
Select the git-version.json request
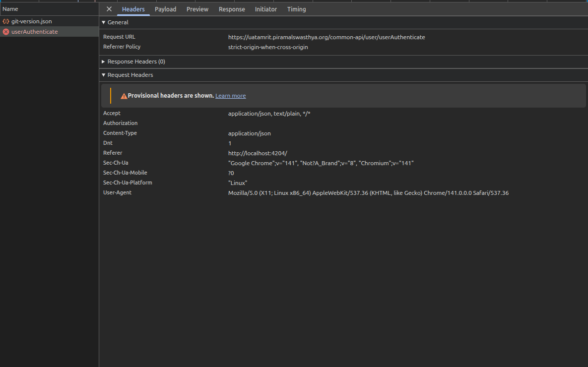[x=31, y=22]
